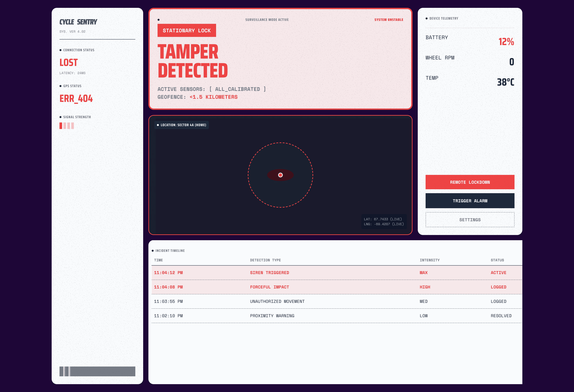This screenshot has width=574, height=392.
Task: Click the Location Sector 4A label
Action: [x=182, y=125]
